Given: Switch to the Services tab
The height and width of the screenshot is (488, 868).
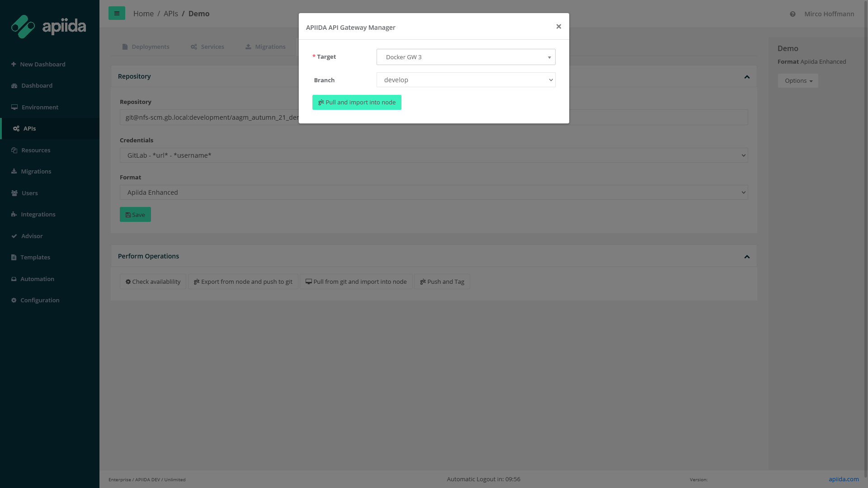Looking at the screenshot, I should point(208,47).
